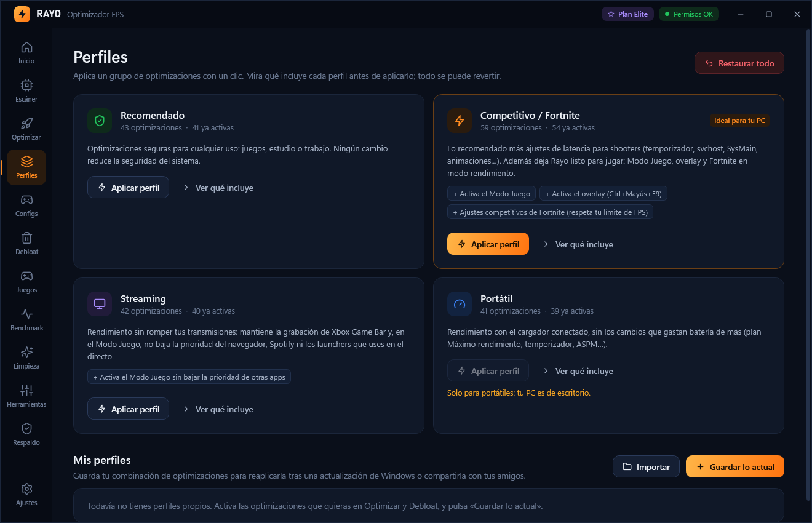The image size is (812, 523).
Task: Open the Limpieza sparkle section
Action: pos(26,358)
